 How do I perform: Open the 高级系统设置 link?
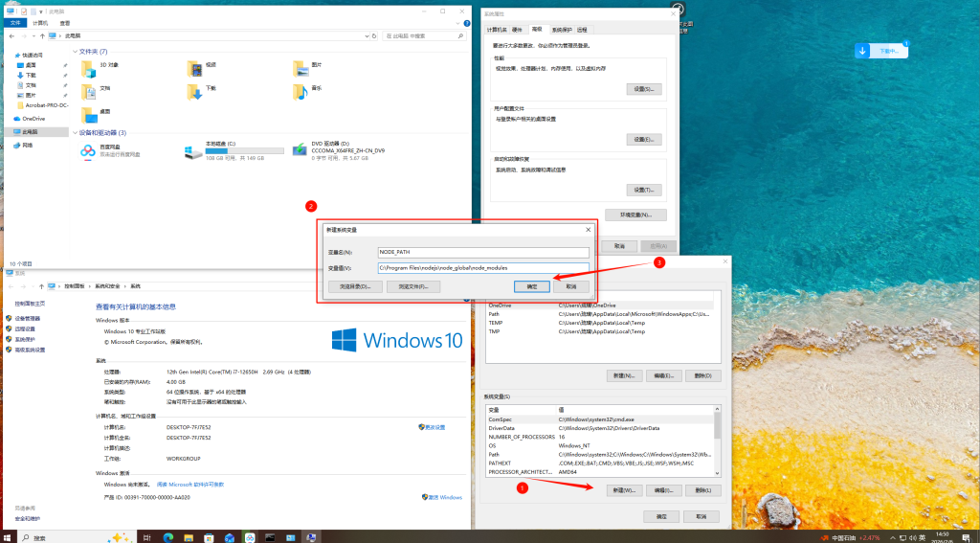(30, 350)
